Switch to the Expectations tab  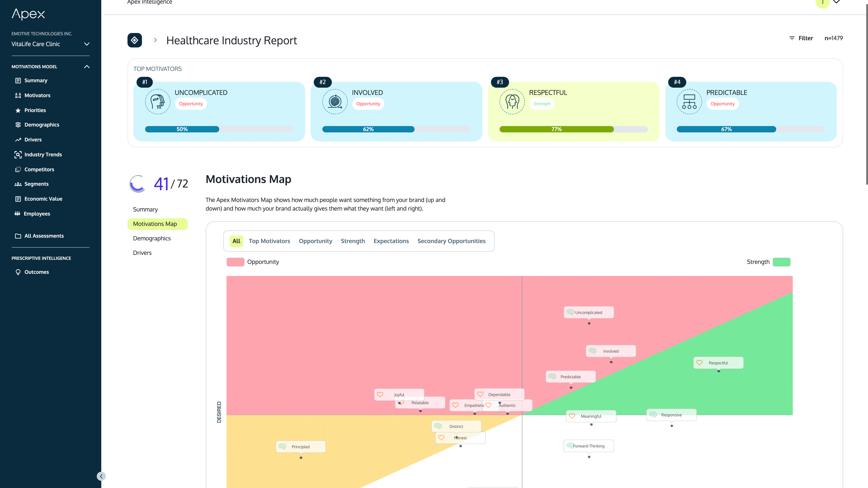pos(391,241)
